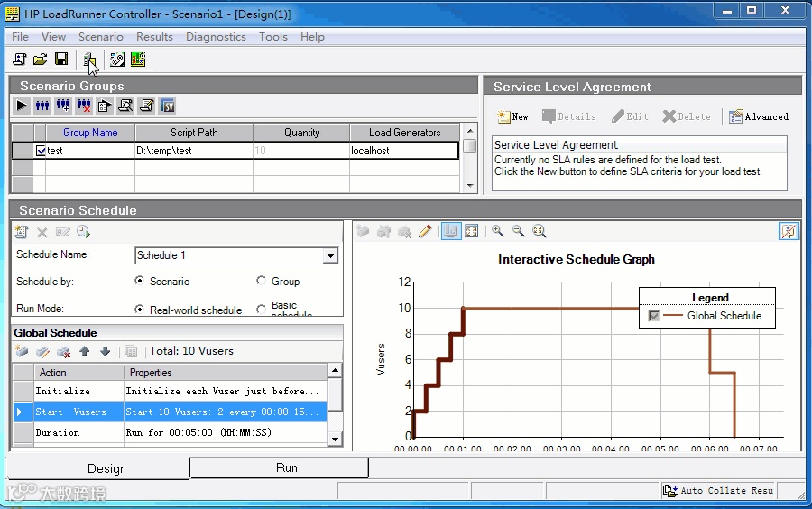Click the full view graph icon
812x509 pixels.
(x=471, y=231)
